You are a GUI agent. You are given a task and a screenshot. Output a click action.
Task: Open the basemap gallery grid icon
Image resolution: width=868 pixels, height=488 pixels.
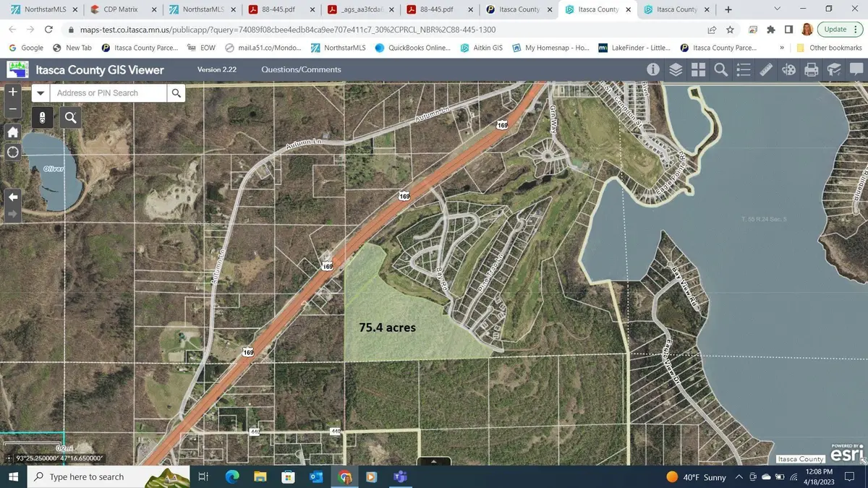coord(698,69)
